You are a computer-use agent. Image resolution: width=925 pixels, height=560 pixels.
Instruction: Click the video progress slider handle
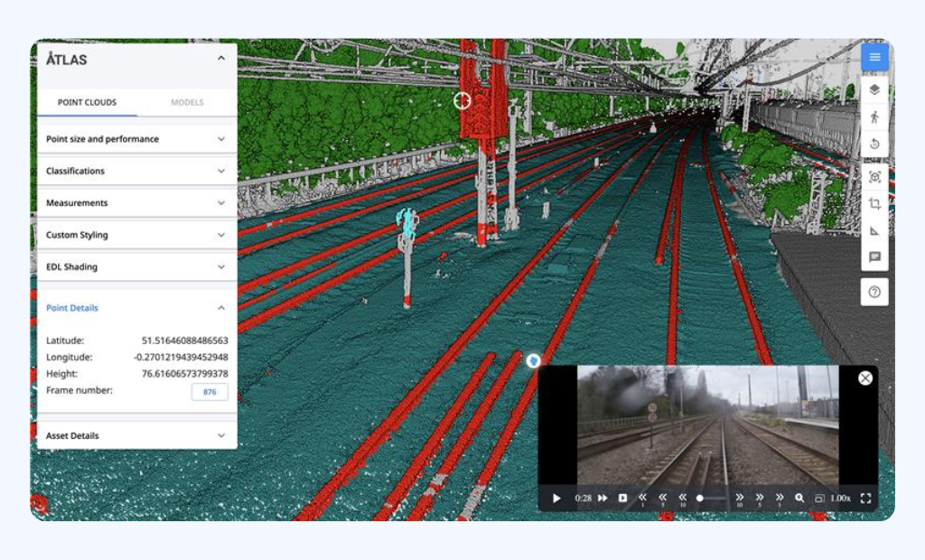click(x=700, y=498)
